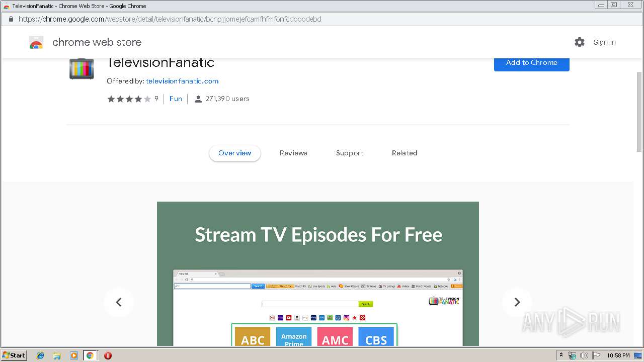Show hidden tray icons arrow

(x=561, y=355)
